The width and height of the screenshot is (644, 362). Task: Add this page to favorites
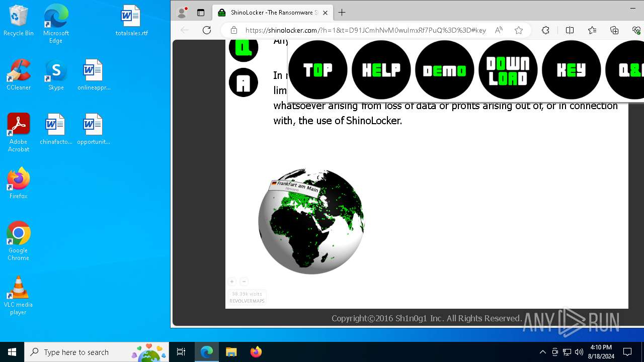coord(519,30)
